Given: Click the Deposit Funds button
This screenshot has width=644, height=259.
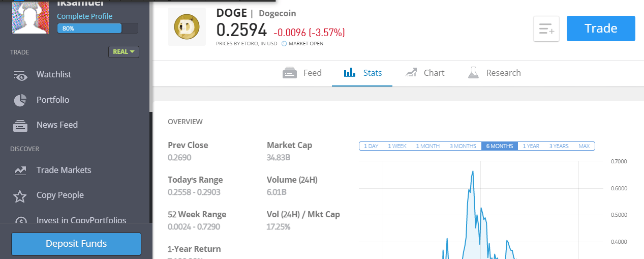Looking at the screenshot, I should point(76,244).
